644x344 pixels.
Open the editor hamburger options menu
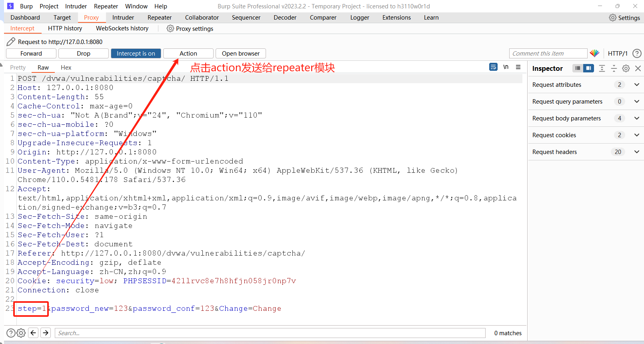518,67
